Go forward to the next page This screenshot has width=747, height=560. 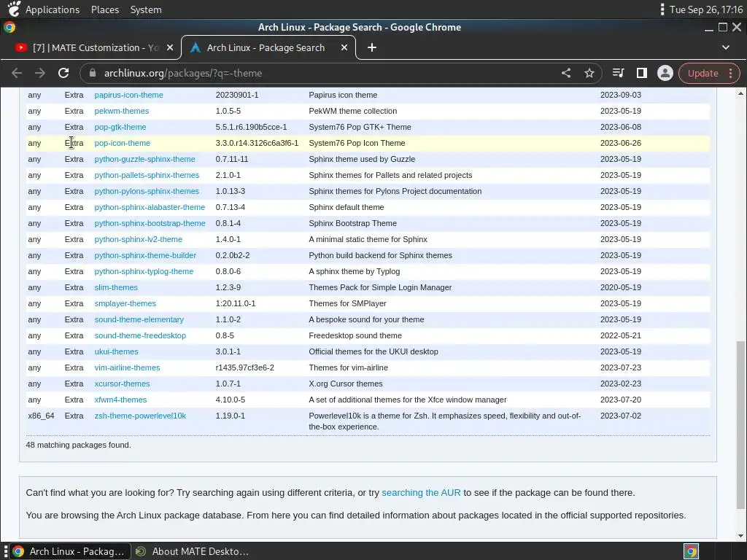40,73
